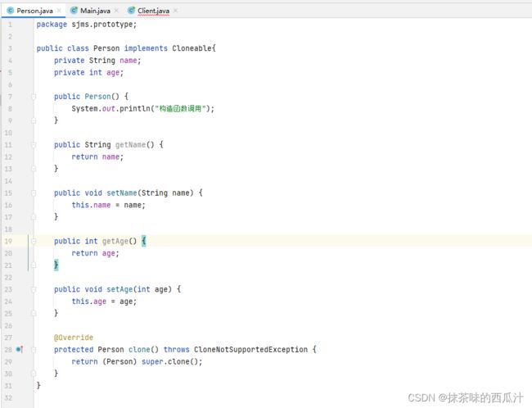The image size is (532, 408).
Task: Click line number 3 in the gutter
Action: (10, 48)
